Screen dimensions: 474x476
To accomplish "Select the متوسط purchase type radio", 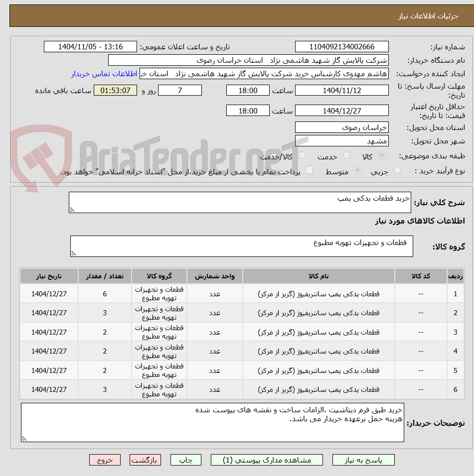I will pyautogui.click(x=358, y=170).
